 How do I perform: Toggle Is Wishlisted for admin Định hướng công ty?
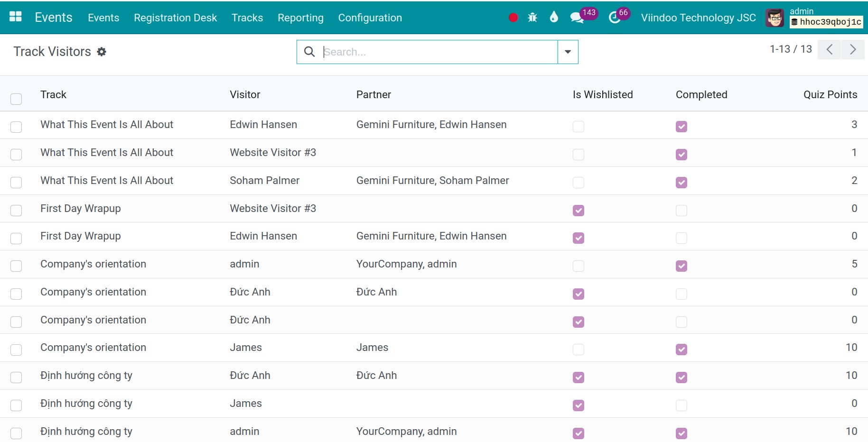pyautogui.click(x=579, y=433)
